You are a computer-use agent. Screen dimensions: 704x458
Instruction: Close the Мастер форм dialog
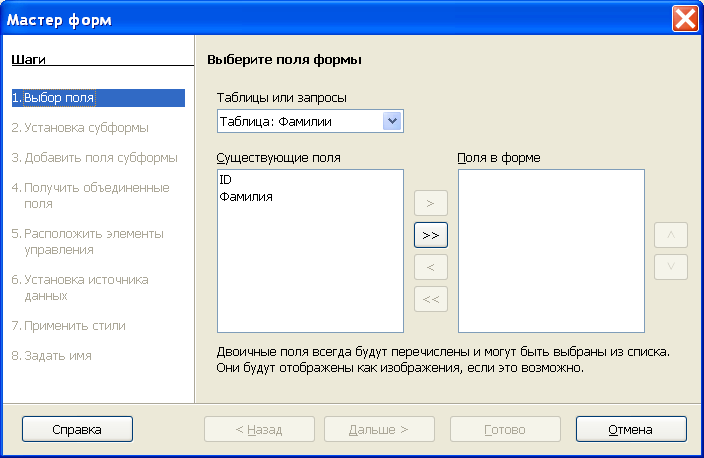[x=685, y=19]
